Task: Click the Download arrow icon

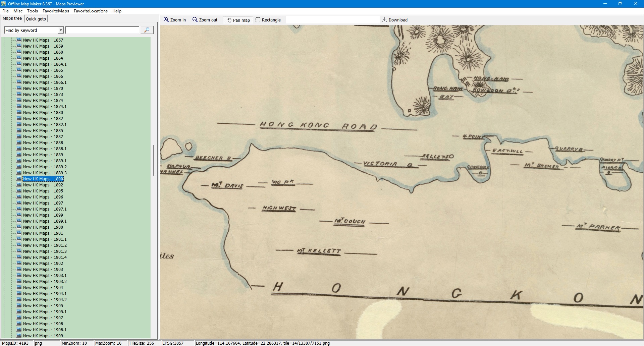Action: pos(385,20)
